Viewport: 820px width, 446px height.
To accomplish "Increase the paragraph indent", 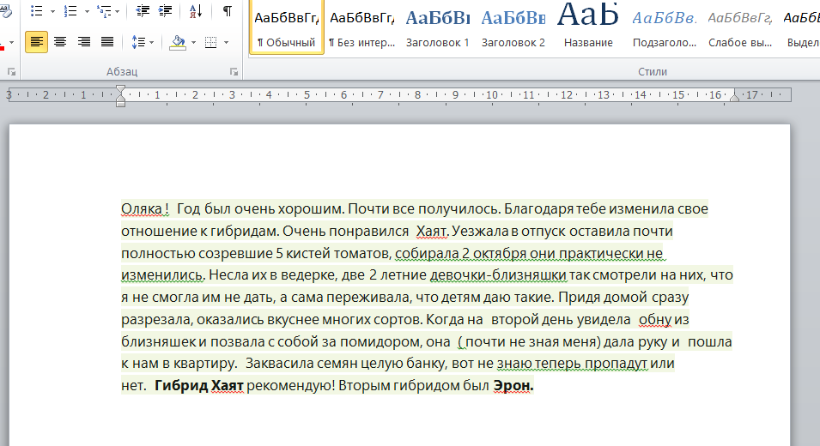I will pos(163,11).
